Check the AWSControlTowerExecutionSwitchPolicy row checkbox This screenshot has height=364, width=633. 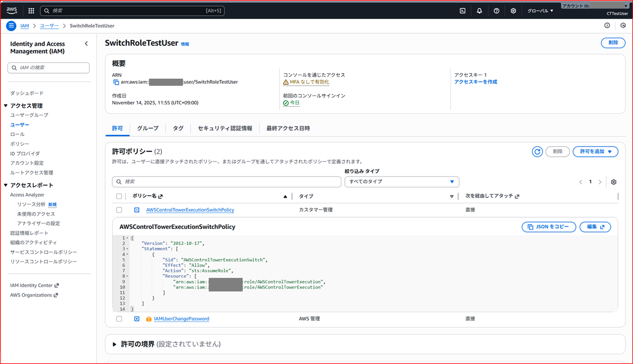[x=119, y=210]
